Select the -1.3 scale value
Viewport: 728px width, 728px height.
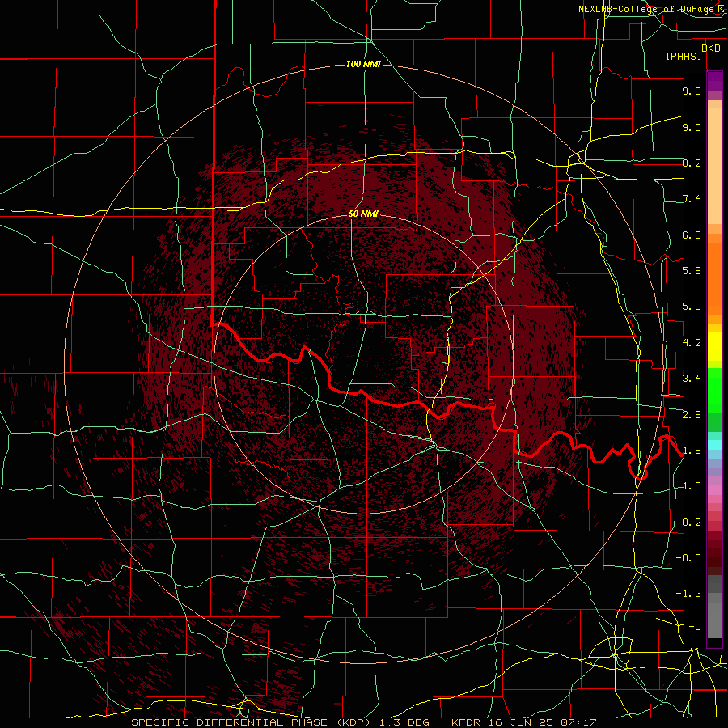(x=688, y=594)
